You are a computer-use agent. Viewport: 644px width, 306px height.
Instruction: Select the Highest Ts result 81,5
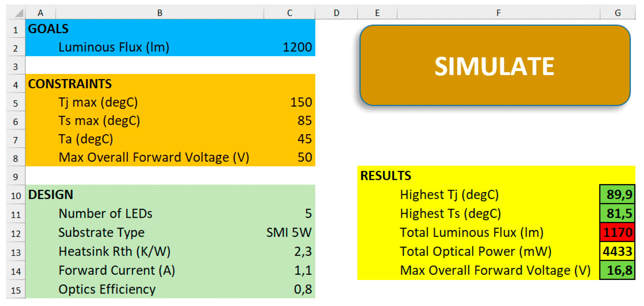[617, 214]
